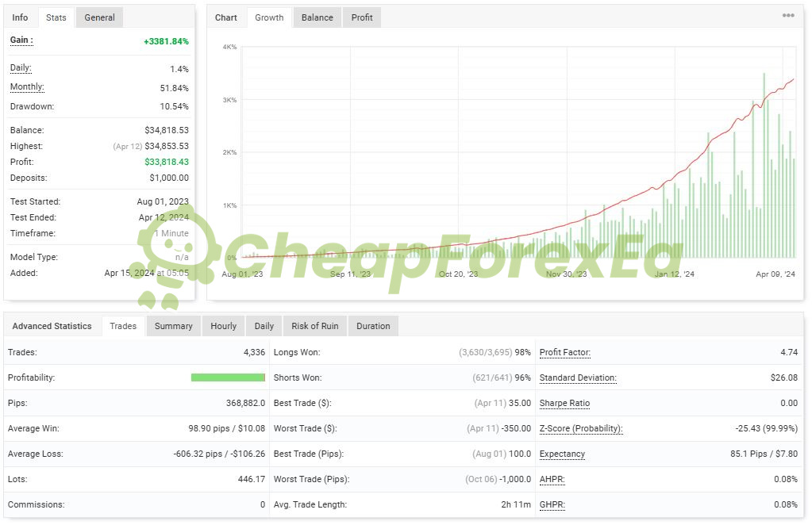The height and width of the screenshot is (525, 812).
Task: Click Profit Factor value 4.74
Action: pyautogui.click(x=789, y=352)
